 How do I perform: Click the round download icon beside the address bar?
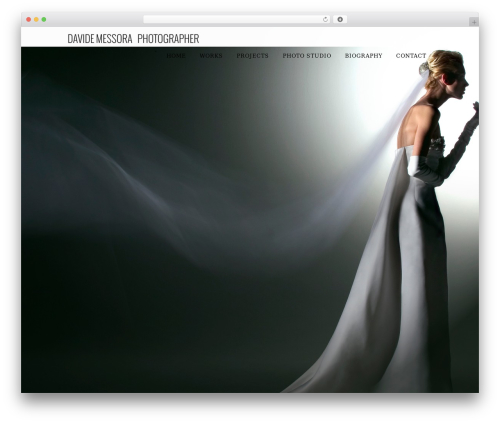[340, 20]
